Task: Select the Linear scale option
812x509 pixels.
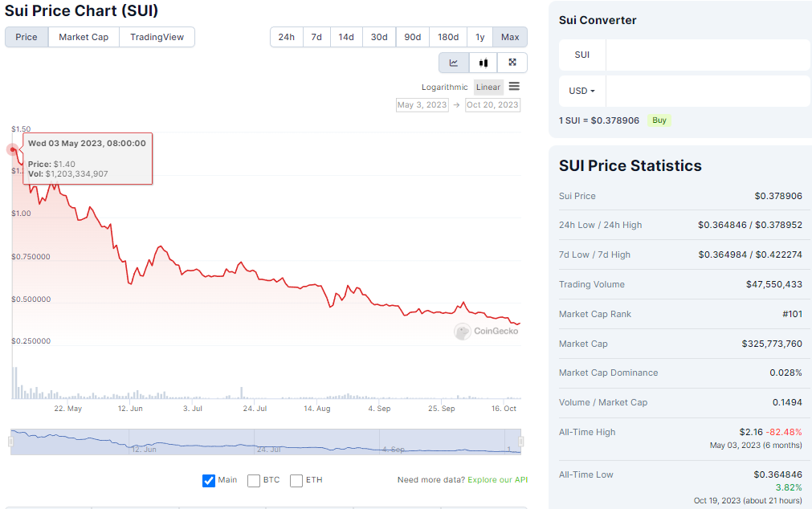Action: [488, 87]
